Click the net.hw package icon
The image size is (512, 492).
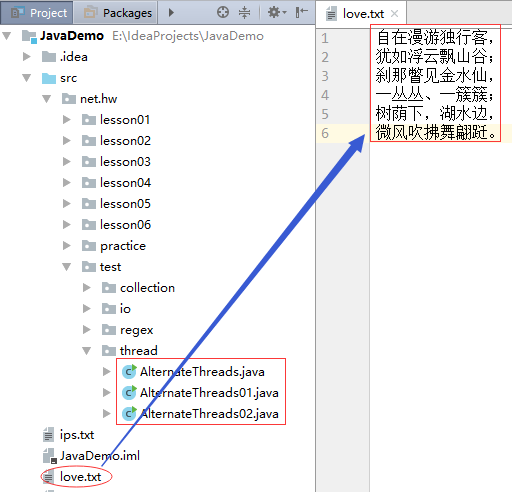69,99
